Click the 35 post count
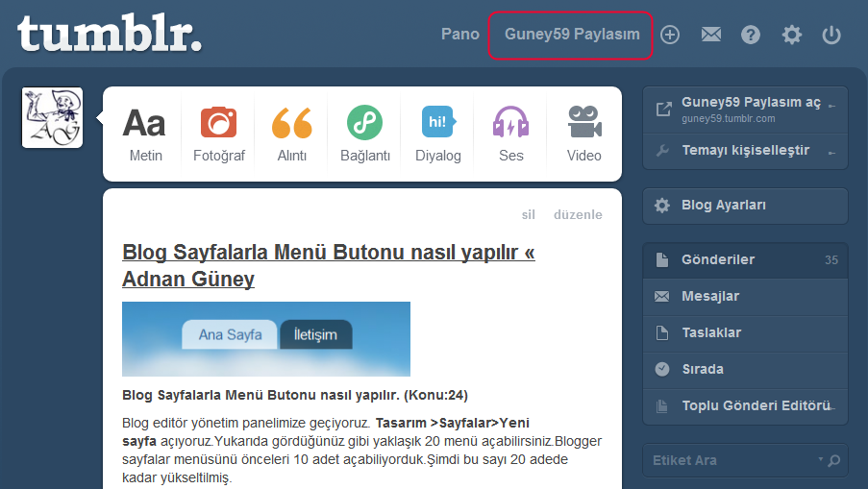The height and width of the screenshot is (489, 868). [x=831, y=260]
